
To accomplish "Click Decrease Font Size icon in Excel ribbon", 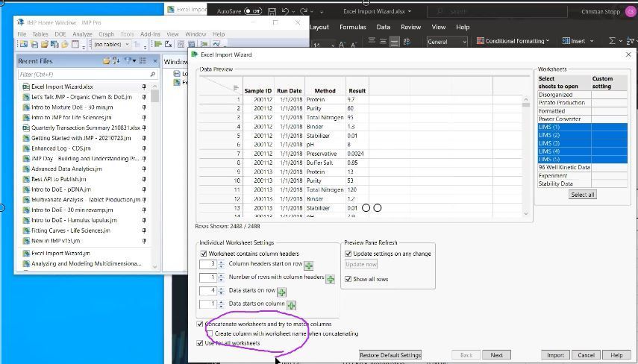I will (x=353, y=44).
